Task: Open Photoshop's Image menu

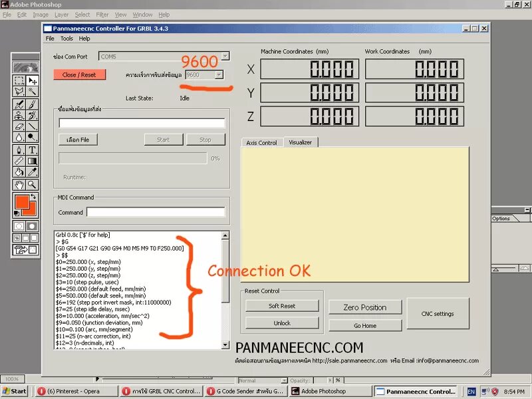Action: click(x=41, y=15)
